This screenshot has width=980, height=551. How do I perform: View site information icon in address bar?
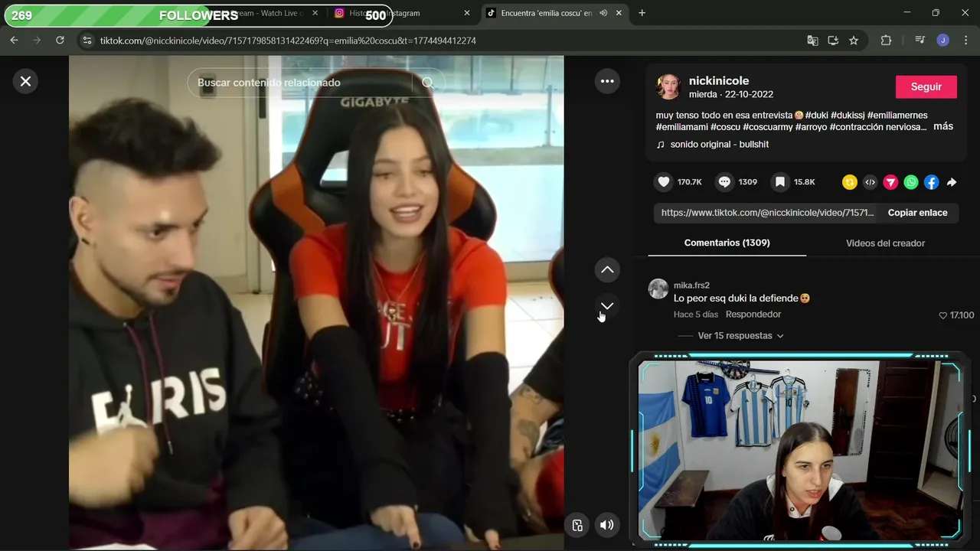pos(87,41)
